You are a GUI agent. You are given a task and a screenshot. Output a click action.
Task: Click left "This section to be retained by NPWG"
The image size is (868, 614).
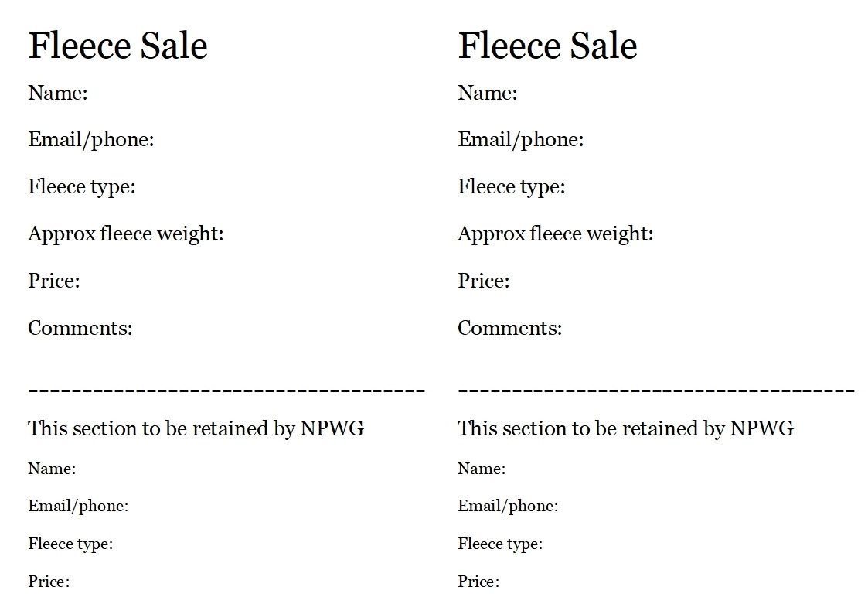pyautogui.click(x=196, y=428)
